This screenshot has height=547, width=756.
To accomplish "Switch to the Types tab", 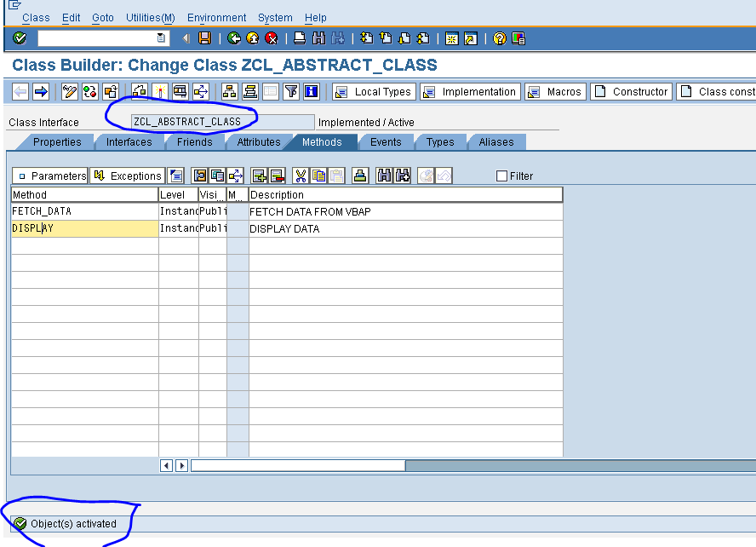I will click(x=439, y=141).
